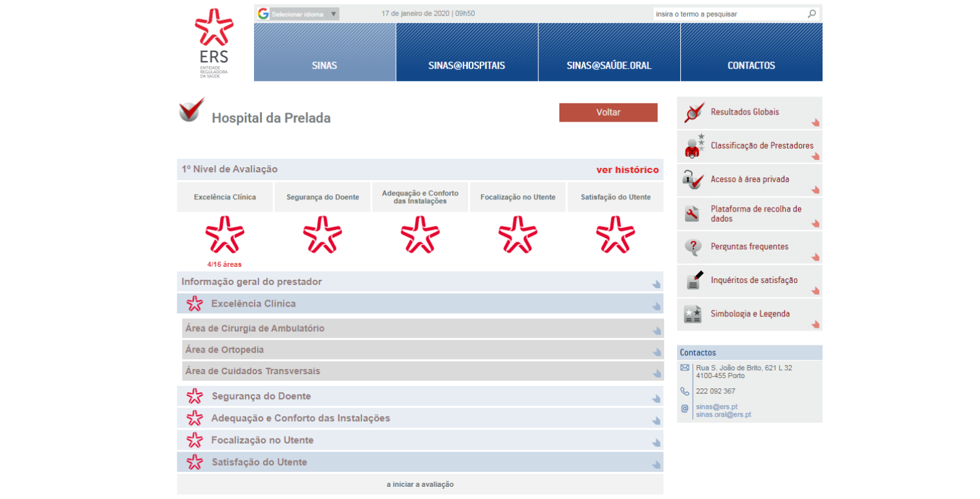Select Segurança do Doente column header
This screenshot has width=980, height=499.
coord(323,197)
